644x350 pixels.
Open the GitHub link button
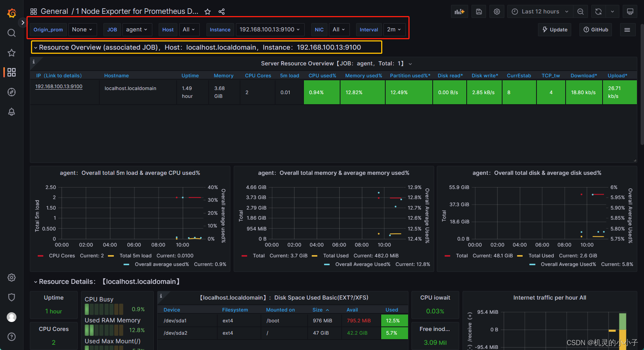pos(596,30)
